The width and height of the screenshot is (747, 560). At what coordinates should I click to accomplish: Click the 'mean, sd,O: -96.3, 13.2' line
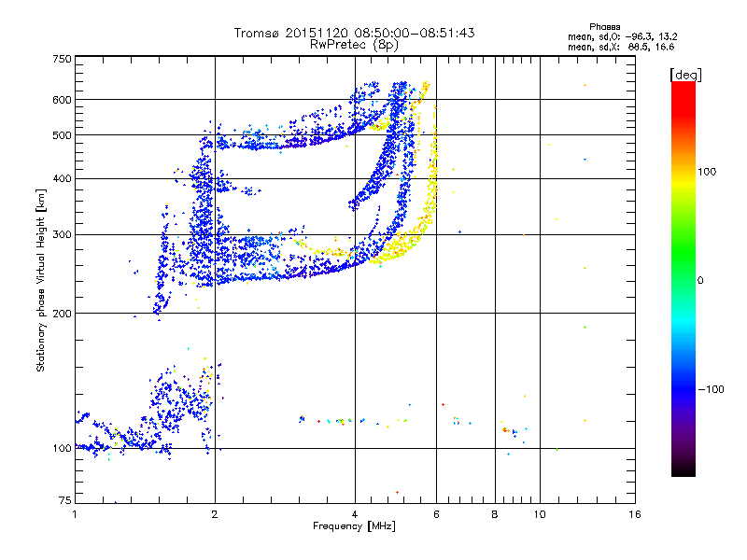622,36
